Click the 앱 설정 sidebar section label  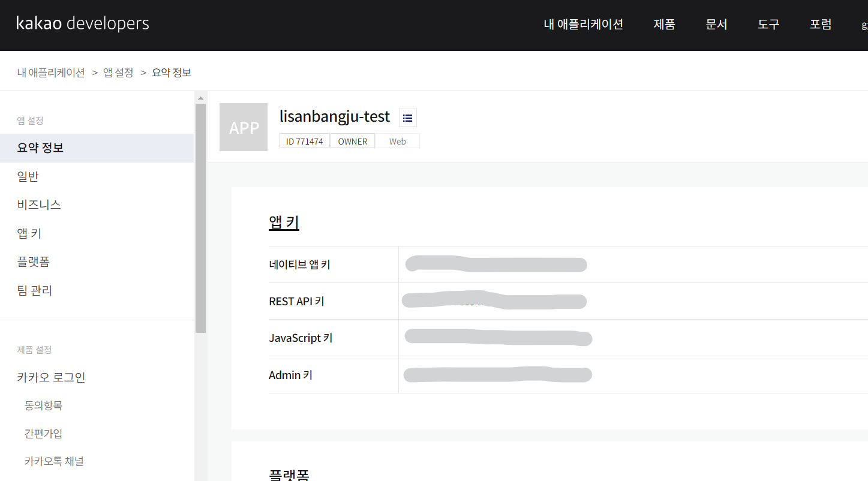pyautogui.click(x=30, y=121)
